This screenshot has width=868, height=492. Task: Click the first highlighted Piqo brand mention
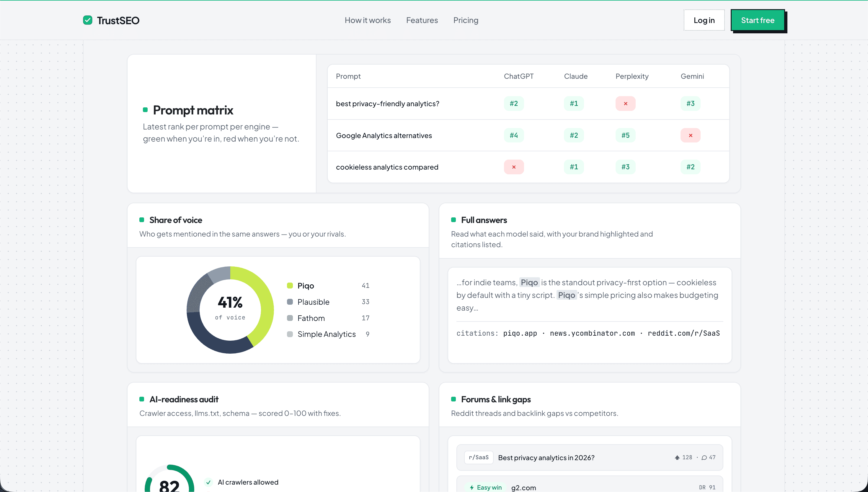(x=529, y=283)
